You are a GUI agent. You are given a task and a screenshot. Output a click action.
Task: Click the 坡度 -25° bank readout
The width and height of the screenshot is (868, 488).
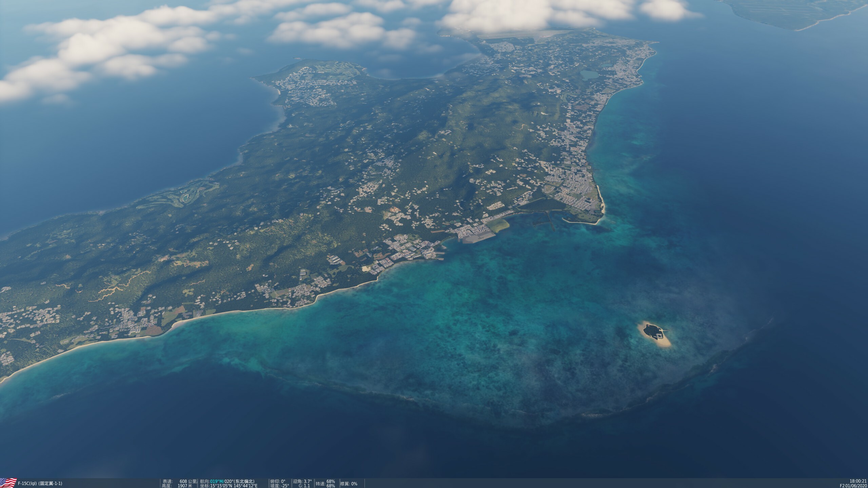pyautogui.click(x=280, y=486)
